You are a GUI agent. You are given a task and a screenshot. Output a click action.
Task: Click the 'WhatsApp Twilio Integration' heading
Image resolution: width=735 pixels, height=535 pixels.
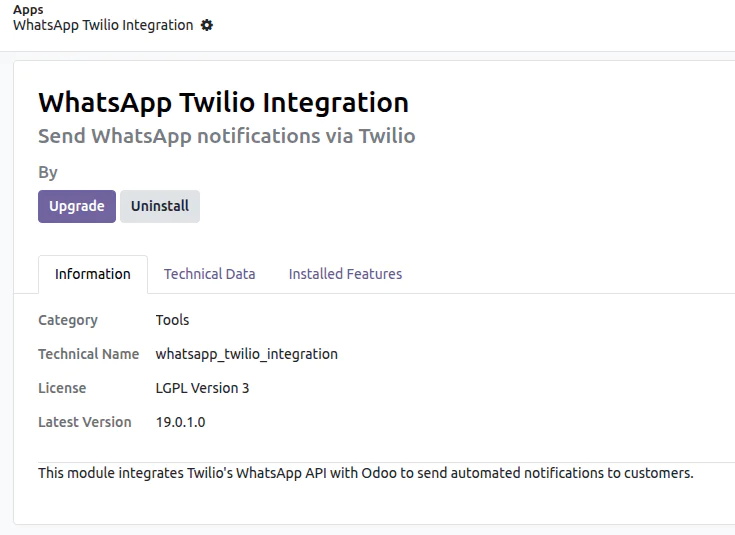tap(224, 103)
